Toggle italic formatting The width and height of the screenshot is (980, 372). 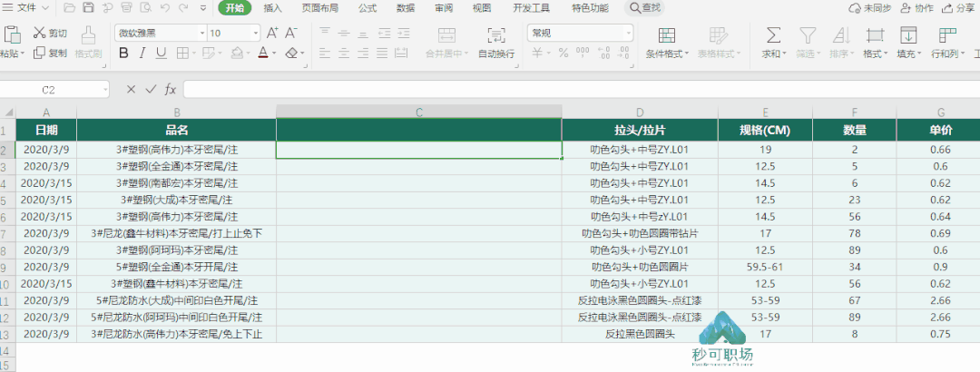(x=142, y=54)
